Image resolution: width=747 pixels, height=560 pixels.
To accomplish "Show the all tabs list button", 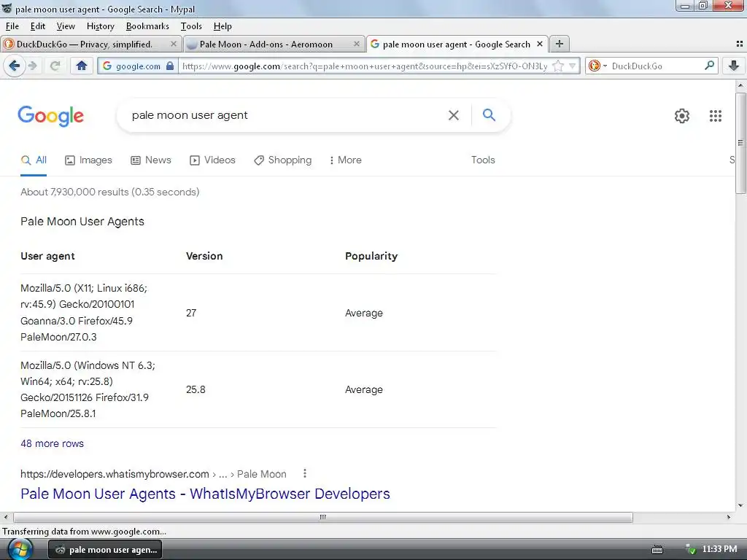I will (740, 44).
